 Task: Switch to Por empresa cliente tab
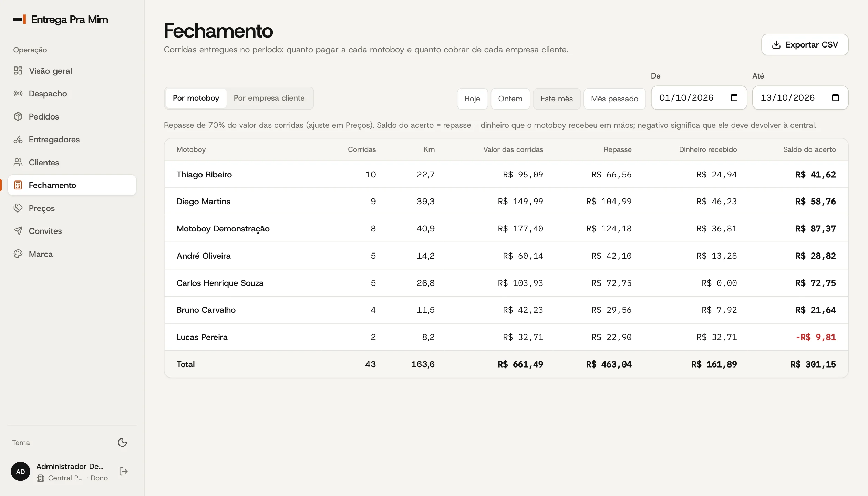tap(269, 98)
